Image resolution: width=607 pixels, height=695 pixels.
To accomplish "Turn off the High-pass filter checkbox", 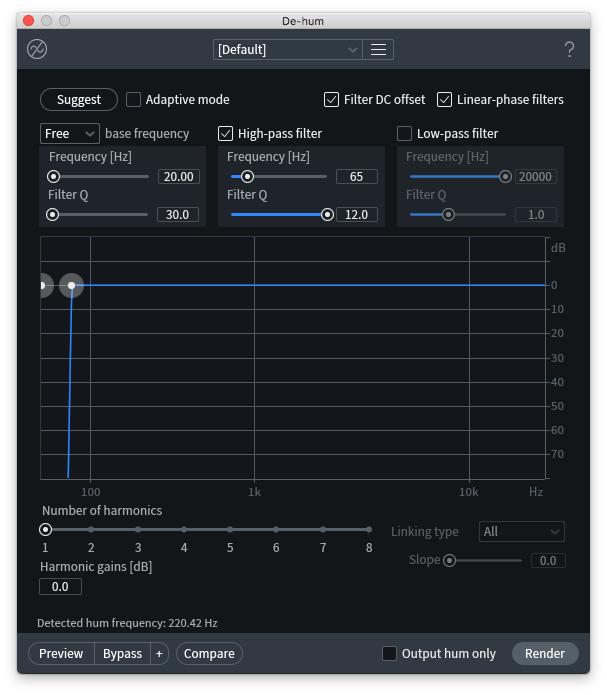I will [x=226, y=134].
